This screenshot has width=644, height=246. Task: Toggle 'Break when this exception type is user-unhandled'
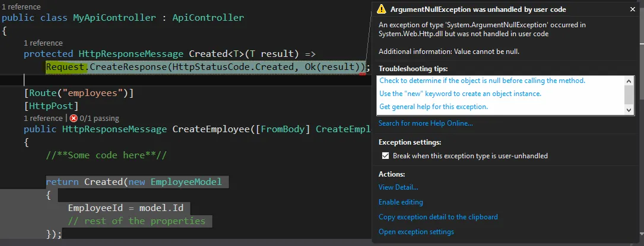(x=385, y=156)
